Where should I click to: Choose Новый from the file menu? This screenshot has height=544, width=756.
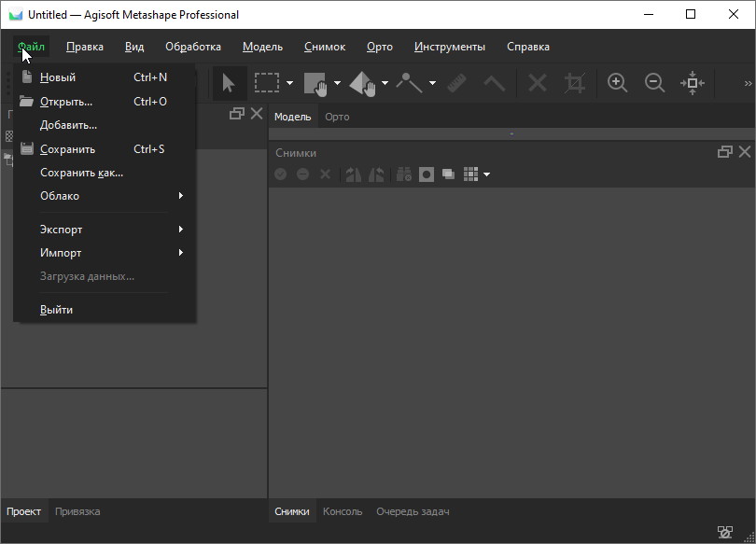(105, 77)
